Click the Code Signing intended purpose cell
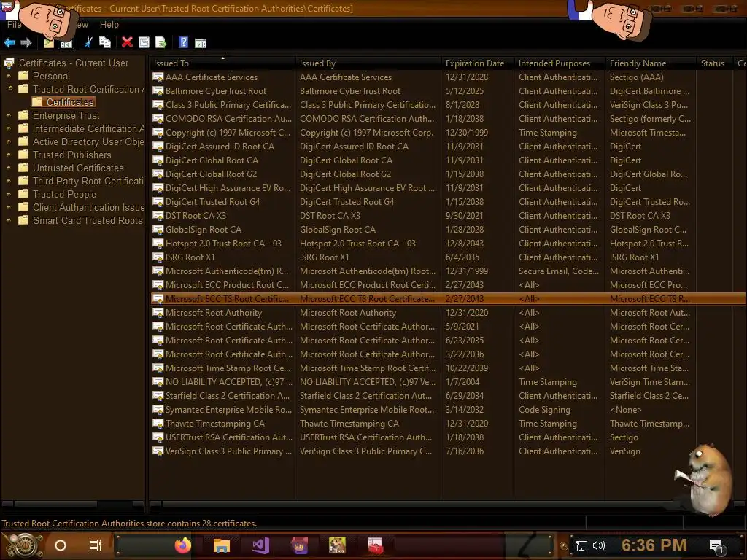 (544, 410)
